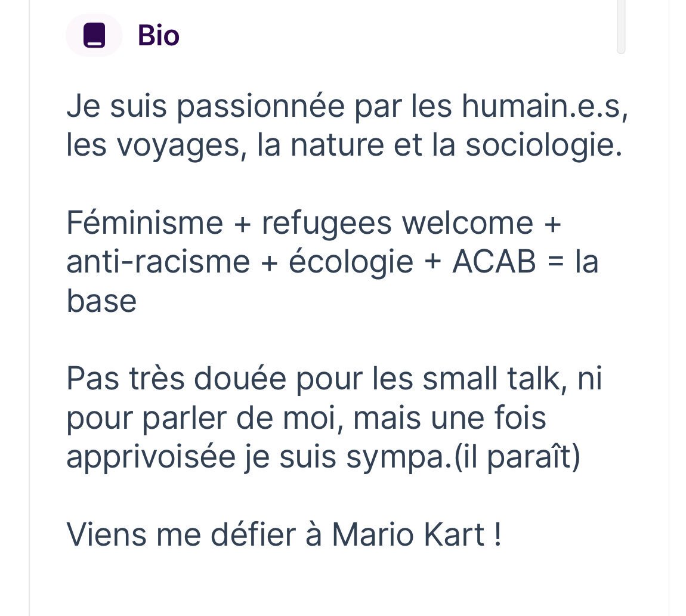Click the word sociologie

point(543,146)
